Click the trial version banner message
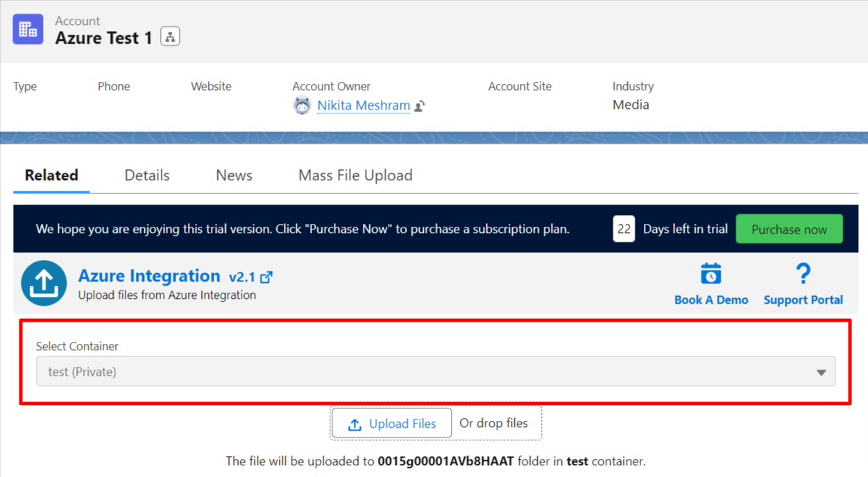 tap(303, 229)
